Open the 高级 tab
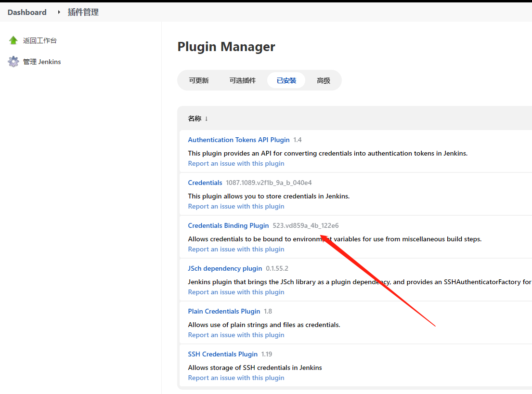The width and height of the screenshot is (532, 394). [x=324, y=80]
